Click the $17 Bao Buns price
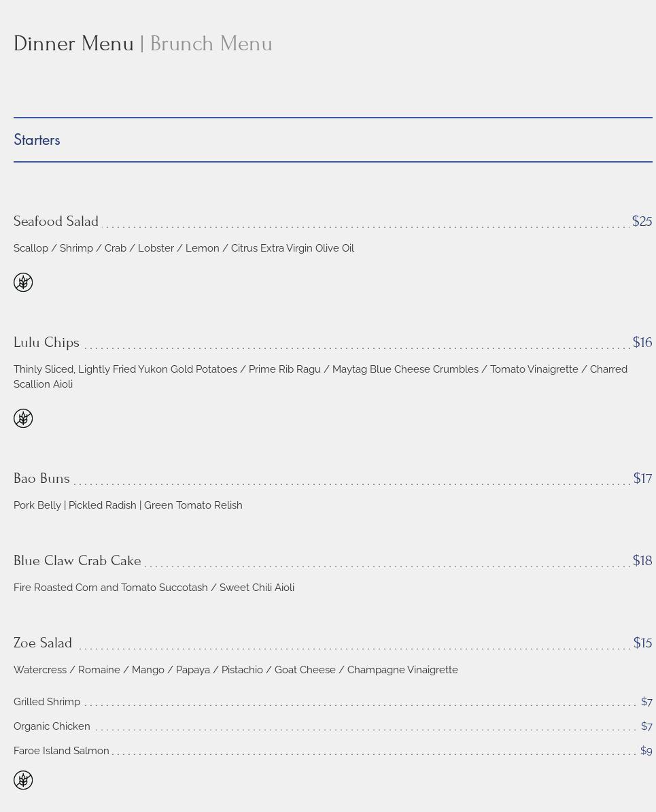 642,479
